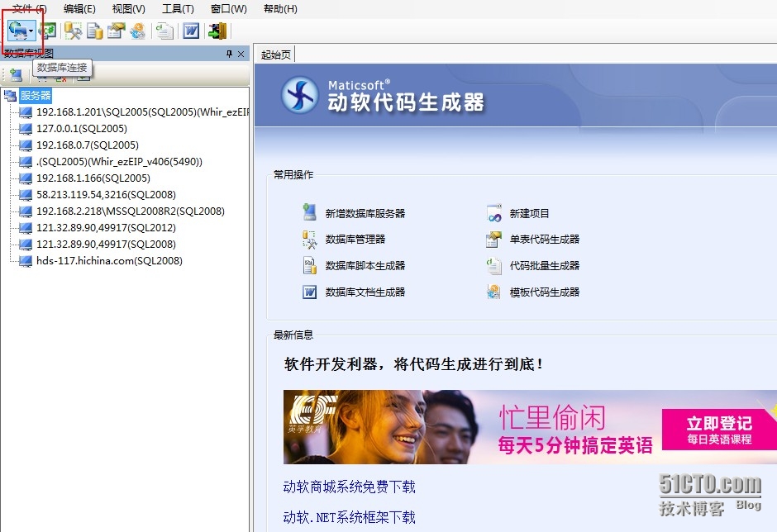Click add server icon in 数据库视图 panel
The height and width of the screenshot is (532, 777).
point(16,75)
